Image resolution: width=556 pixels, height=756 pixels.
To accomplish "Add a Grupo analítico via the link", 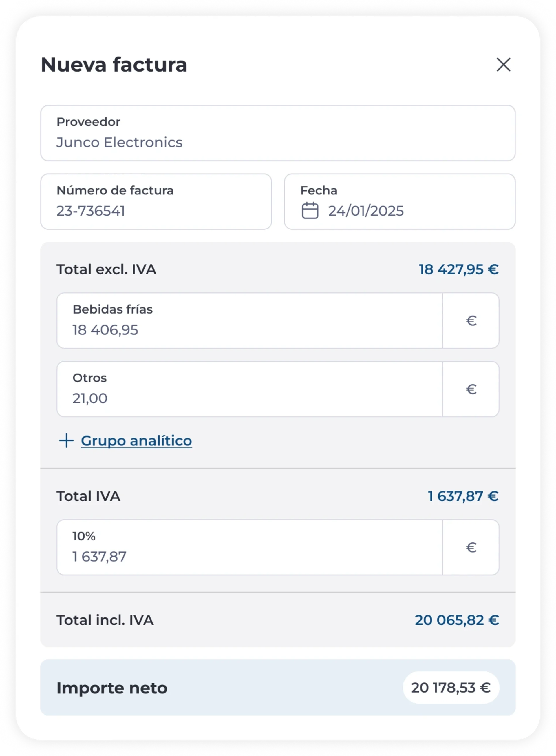I will (x=136, y=441).
